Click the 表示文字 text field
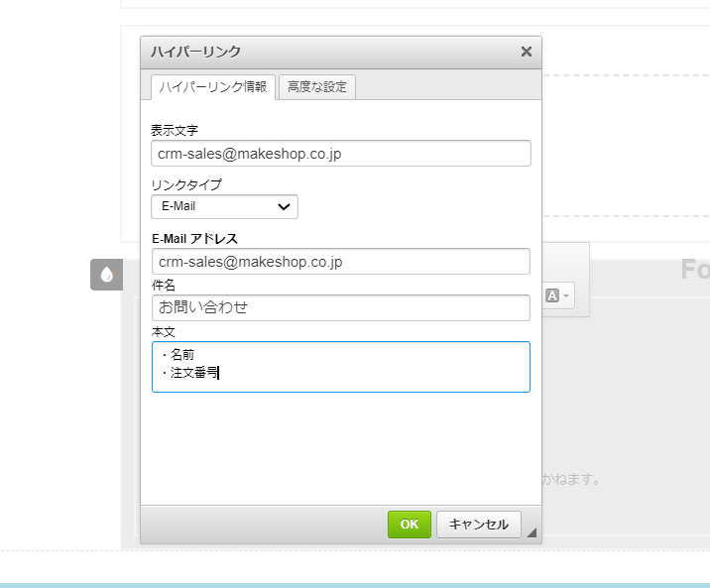The height and width of the screenshot is (588, 710). coord(340,154)
